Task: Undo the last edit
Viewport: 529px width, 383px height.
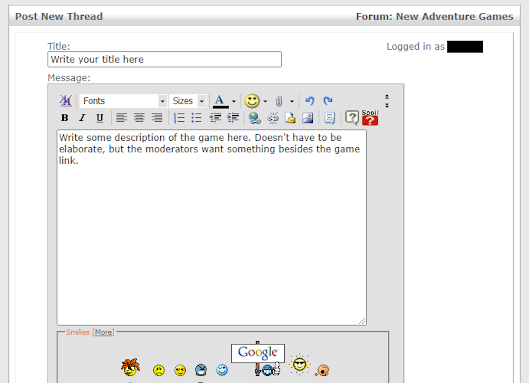Action: coord(309,101)
